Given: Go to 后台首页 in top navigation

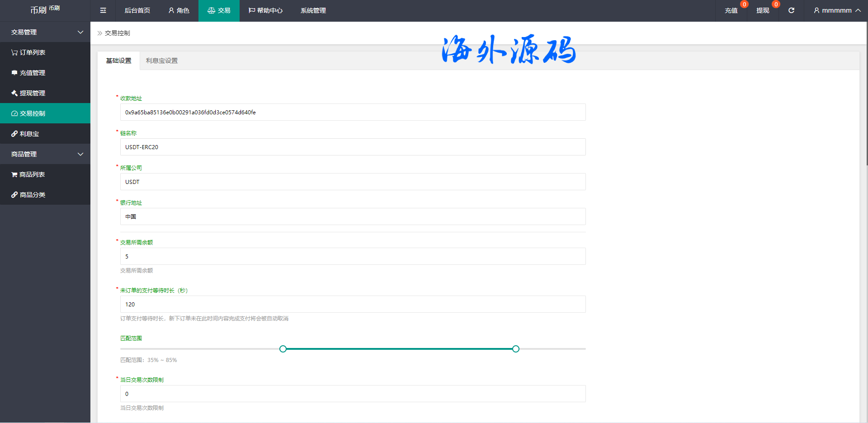Looking at the screenshot, I should point(137,10).
